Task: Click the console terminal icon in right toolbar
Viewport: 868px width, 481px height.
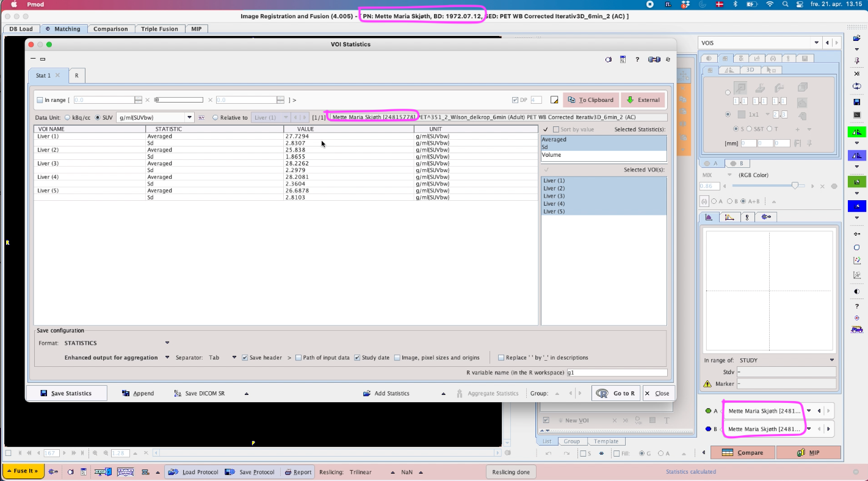Action: tap(857, 115)
